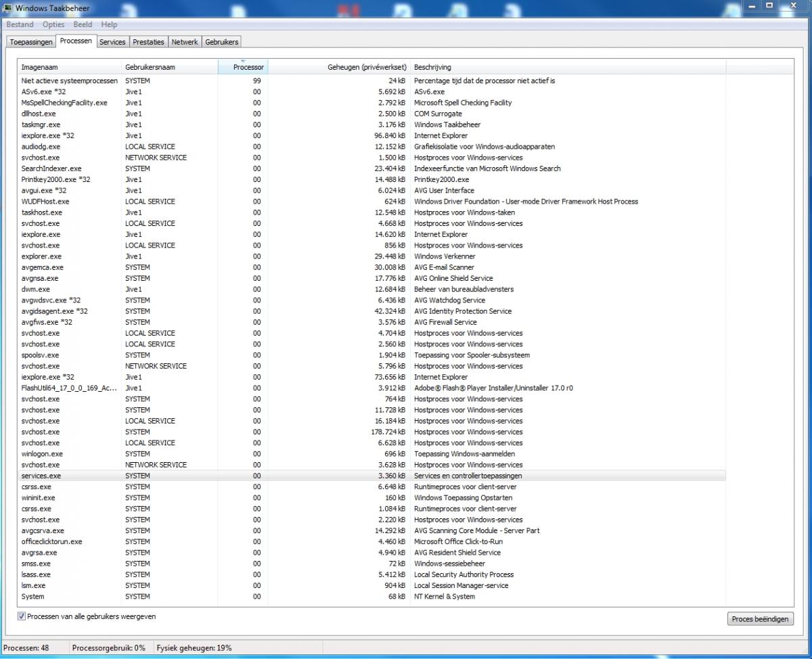Image resolution: width=812 pixels, height=659 pixels.
Task: Select the WUDFHost.exe process
Action: click(x=372, y=201)
